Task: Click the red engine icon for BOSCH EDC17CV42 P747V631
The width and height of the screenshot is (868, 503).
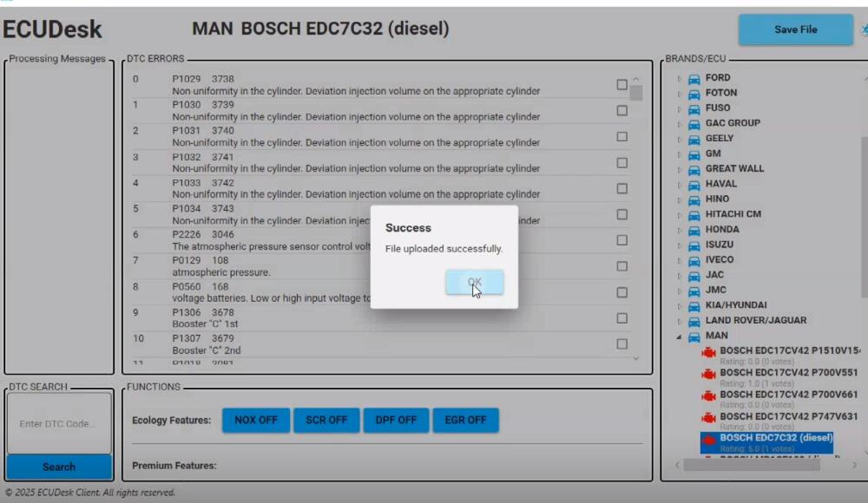Action: 709,417
